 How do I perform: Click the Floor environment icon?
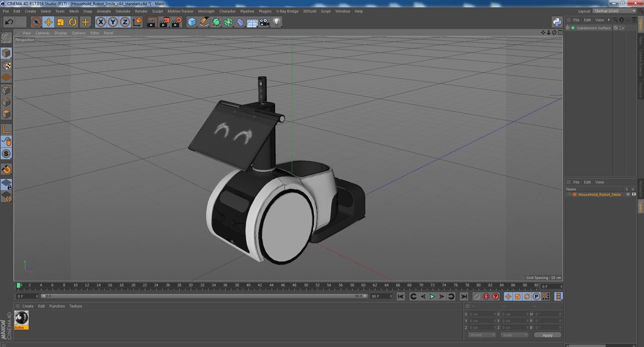click(252, 22)
